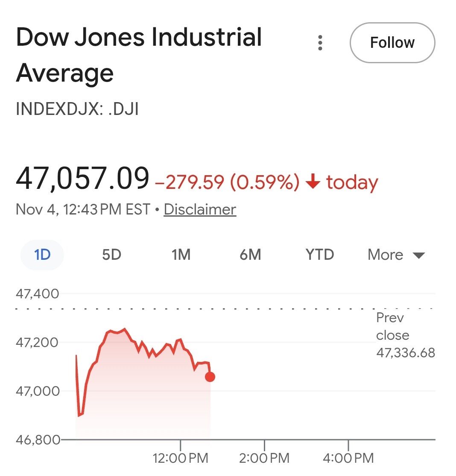Image resolution: width=456 pixels, height=476 pixels.
Task: View the YTD chart range
Action: coord(320,255)
